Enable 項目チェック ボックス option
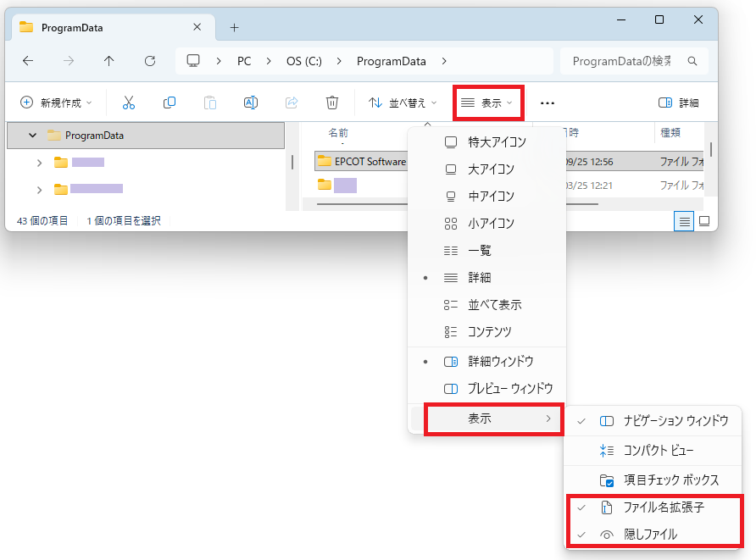This screenshot has height=560, width=756. [670, 480]
